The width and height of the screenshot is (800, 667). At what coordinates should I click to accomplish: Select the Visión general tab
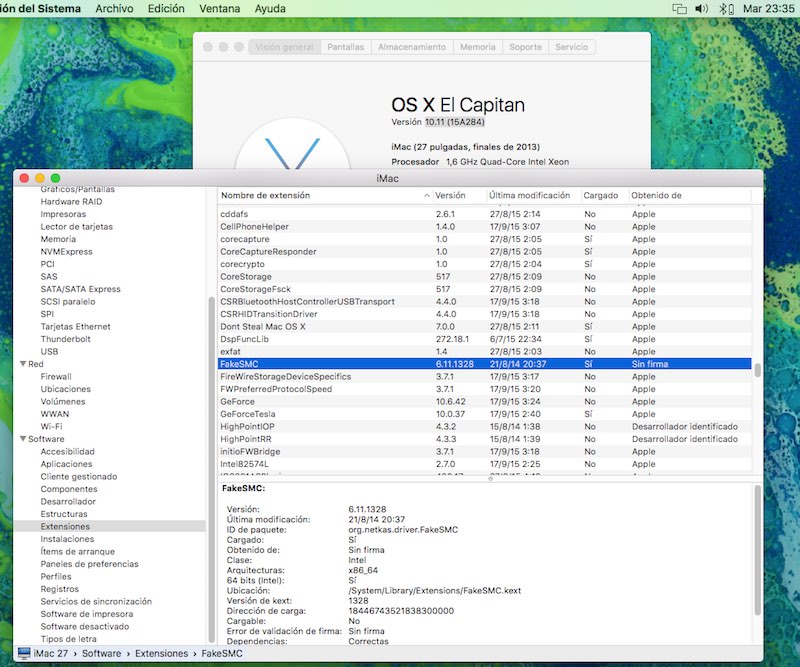(x=284, y=47)
